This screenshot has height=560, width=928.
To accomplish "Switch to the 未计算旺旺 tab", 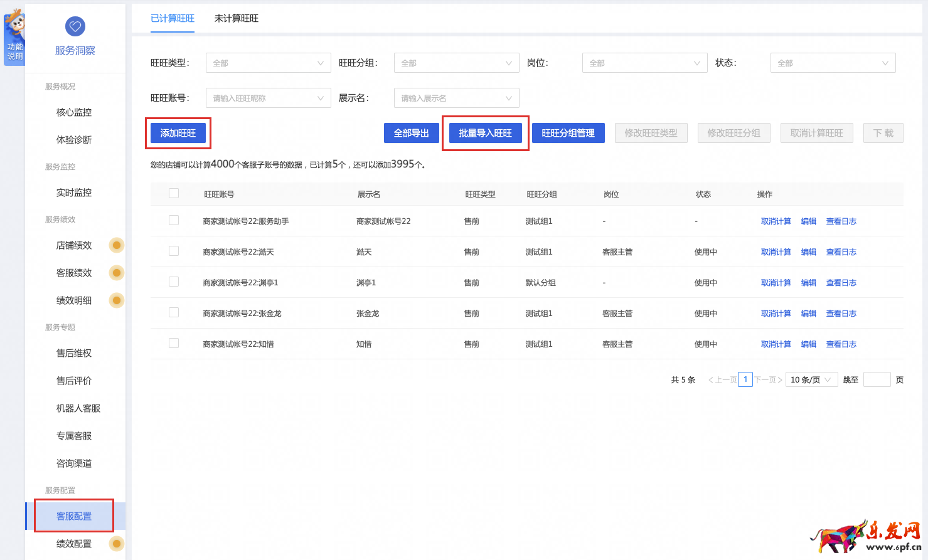I will coord(237,19).
